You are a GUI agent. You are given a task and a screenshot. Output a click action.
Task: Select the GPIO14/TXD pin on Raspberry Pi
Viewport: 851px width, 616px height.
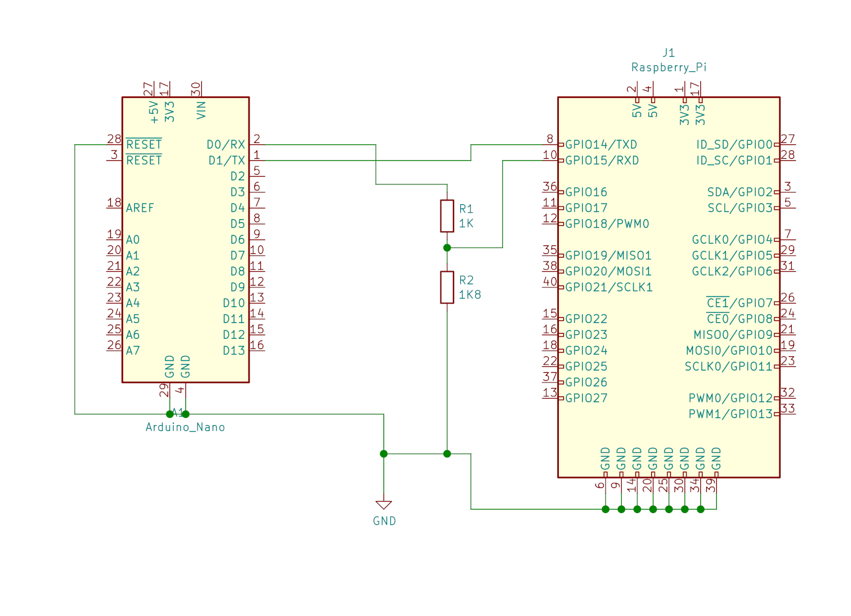pos(601,144)
